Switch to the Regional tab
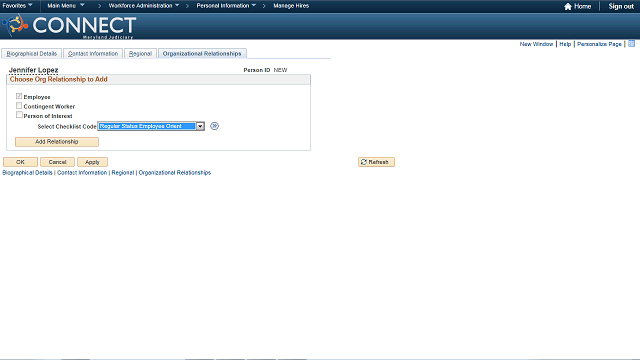This screenshot has width=640, height=360. point(140,53)
